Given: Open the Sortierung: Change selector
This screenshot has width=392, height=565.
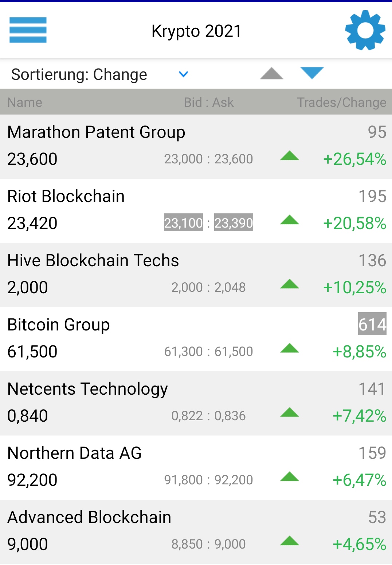Looking at the screenshot, I should click(79, 74).
